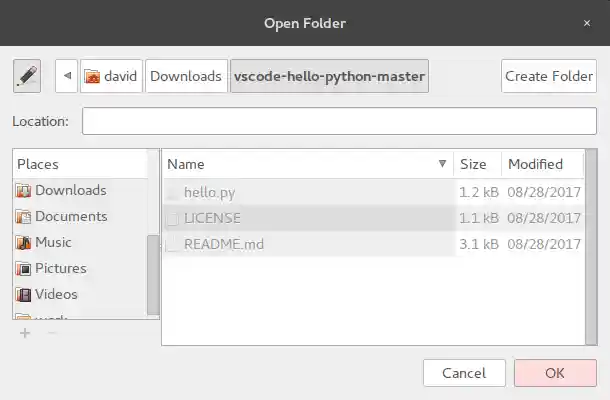Add a bookmark with the plus button

(25, 333)
